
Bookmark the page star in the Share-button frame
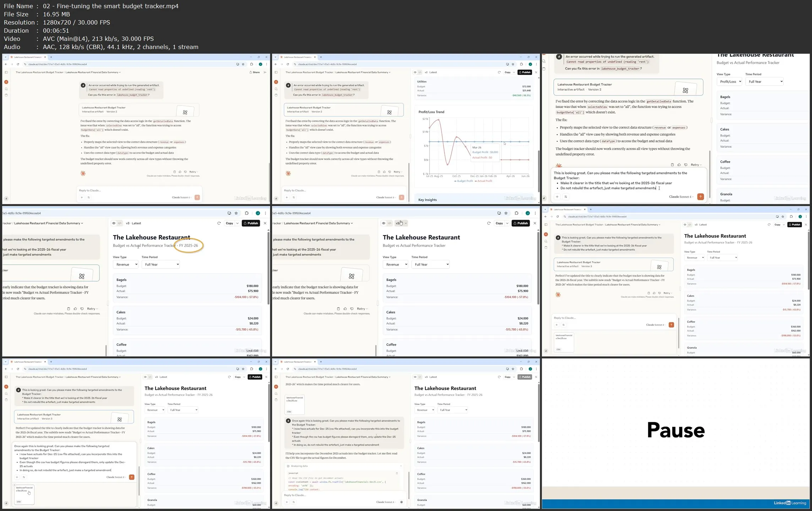click(243, 64)
